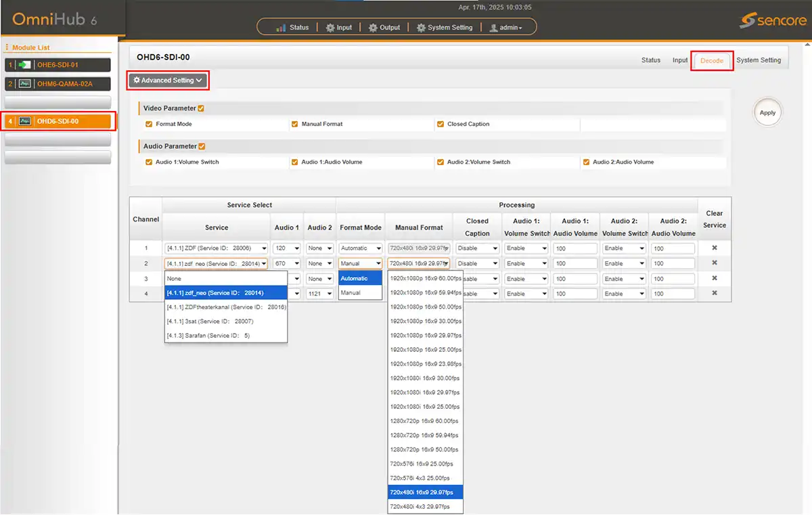Open channel 1 Audio 2 dropdown
This screenshot has width=812, height=515.
(320, 248)
